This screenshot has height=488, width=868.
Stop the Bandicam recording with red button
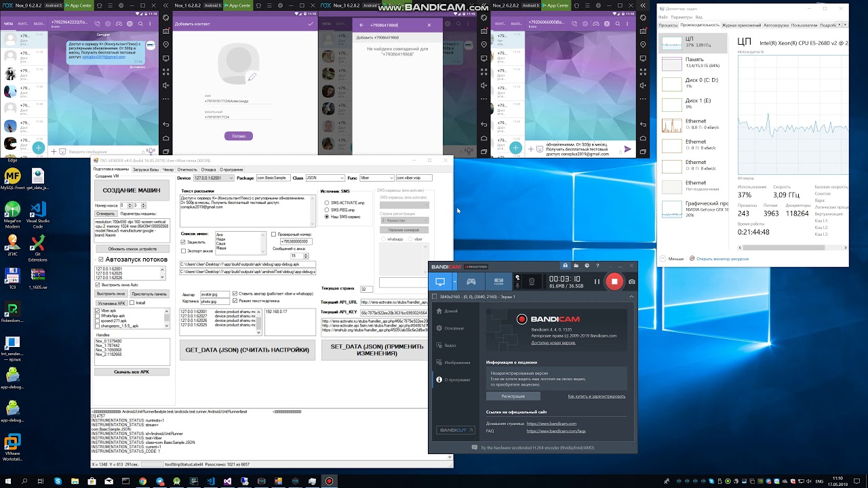coord(614,281)
